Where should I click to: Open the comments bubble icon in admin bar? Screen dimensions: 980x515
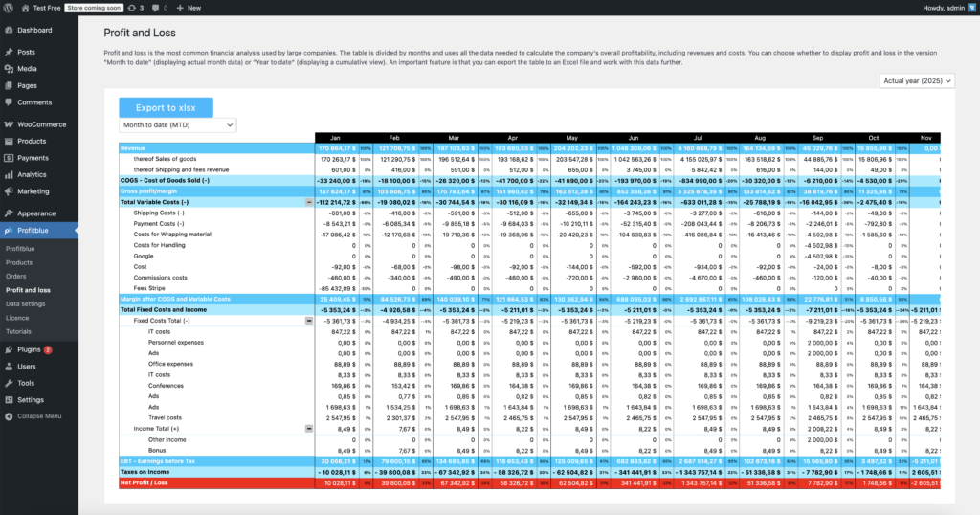point(154,7)
